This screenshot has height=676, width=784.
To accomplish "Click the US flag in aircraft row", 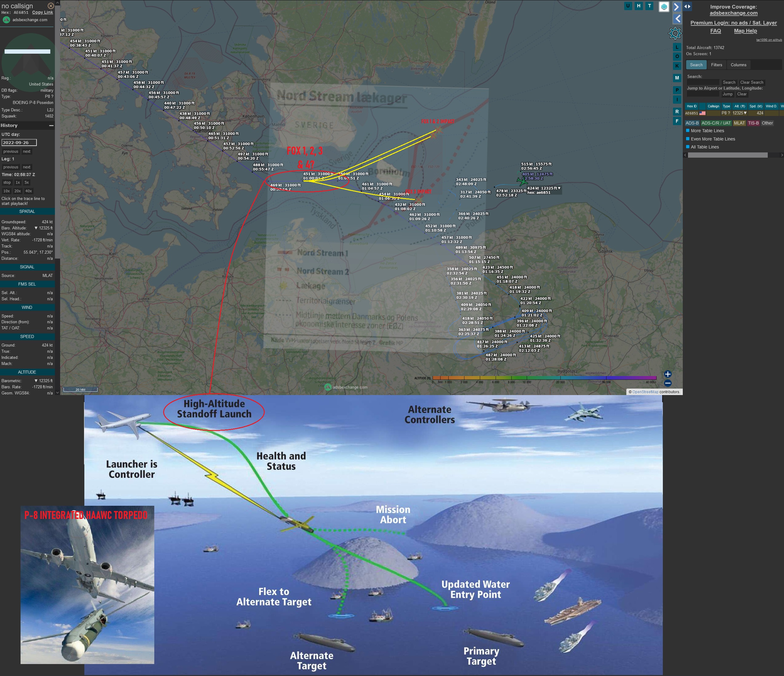I will [702, 113].
